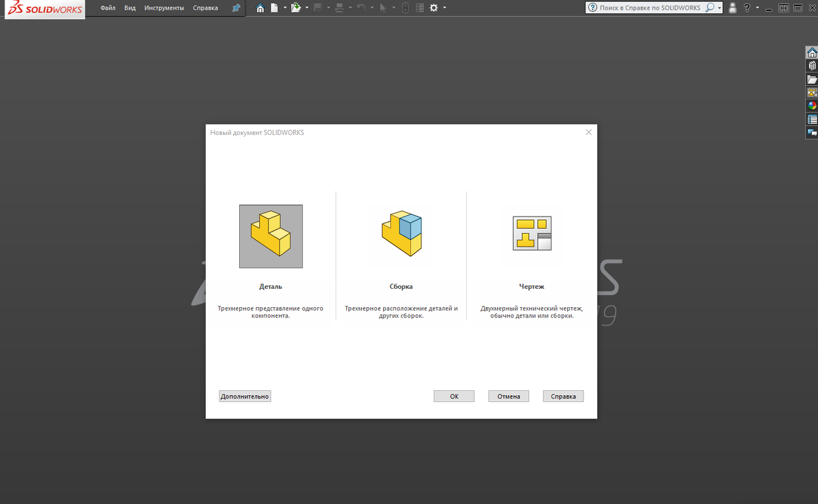Open the SOLIDWORKS Forum chat task pane icon
The width and height of the screenshot is (818, 504).
click(812, 132)
